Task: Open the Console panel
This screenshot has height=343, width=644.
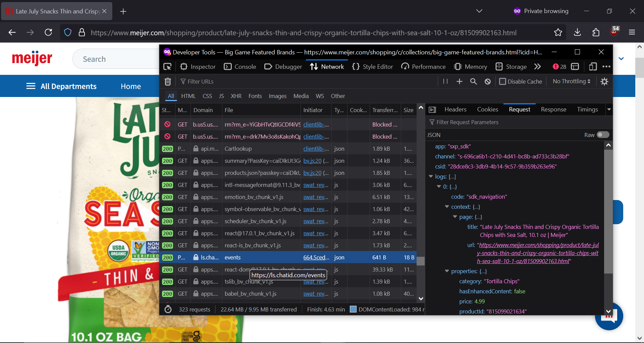Action: pos(240,67)
